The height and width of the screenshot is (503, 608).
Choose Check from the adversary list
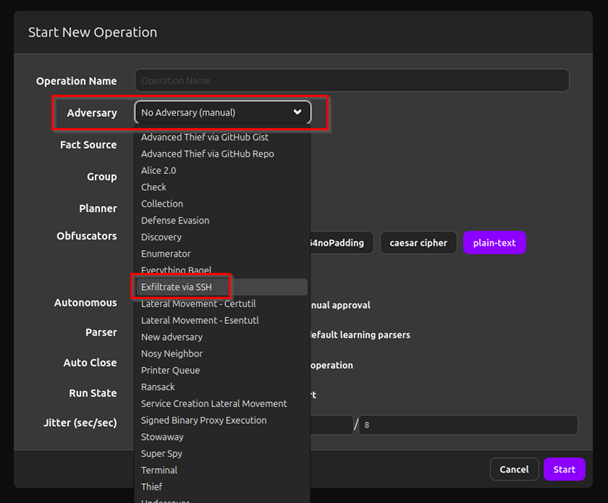222,187
